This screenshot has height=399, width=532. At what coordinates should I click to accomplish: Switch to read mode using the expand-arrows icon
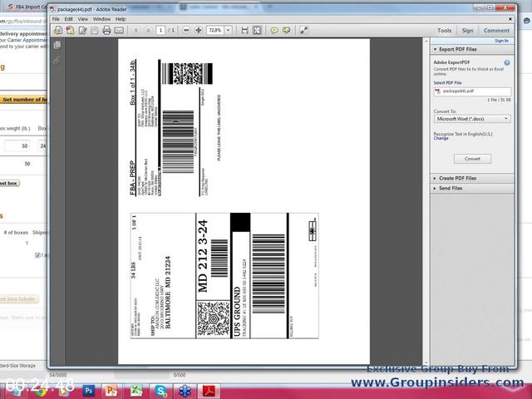[x=303, y=30]
